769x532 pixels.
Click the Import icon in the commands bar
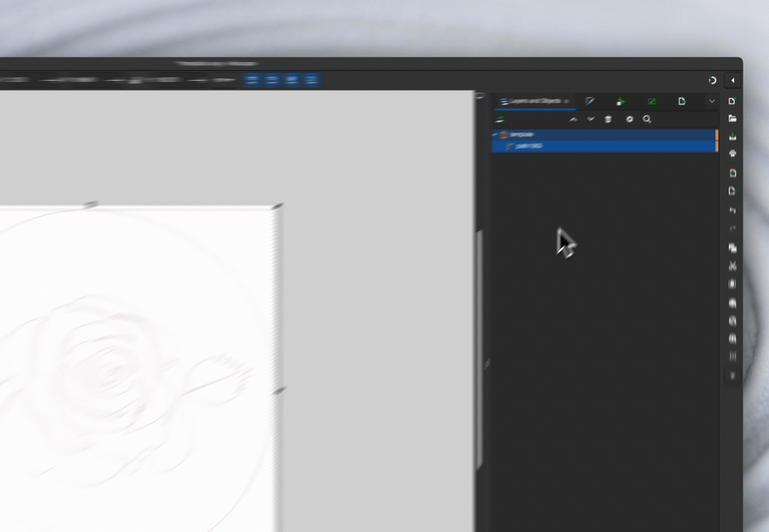(732, 173)
